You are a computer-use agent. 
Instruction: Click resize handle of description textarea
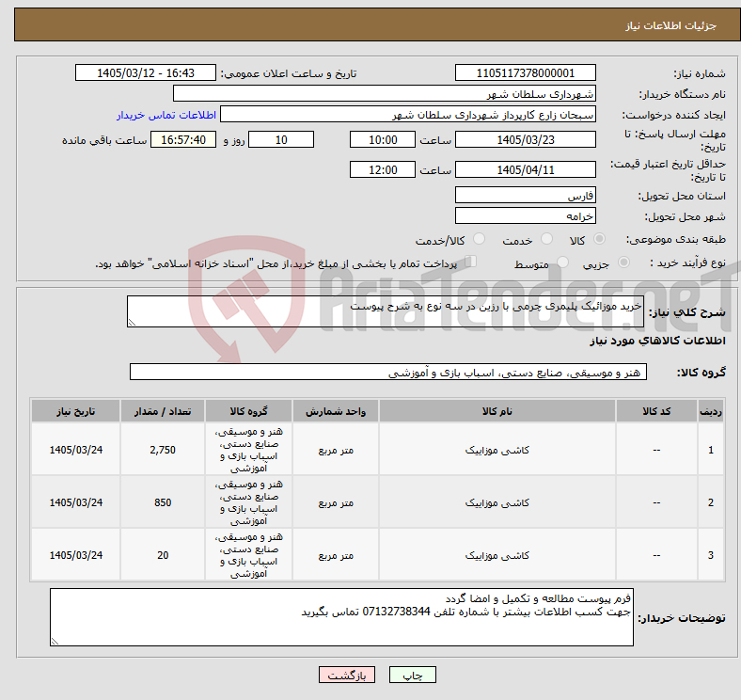132,323
